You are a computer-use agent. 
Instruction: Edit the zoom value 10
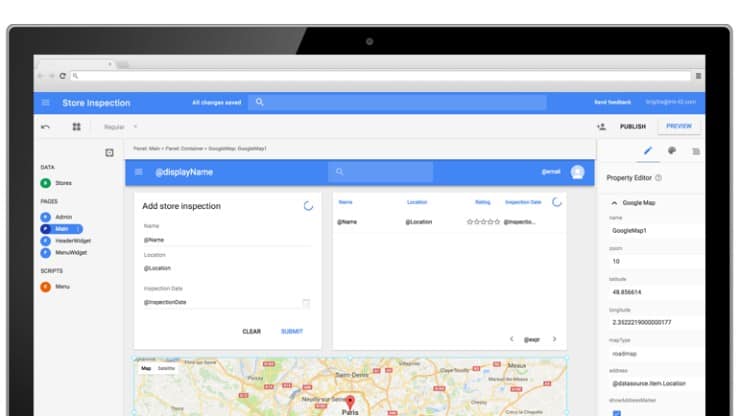click(655, 261)
